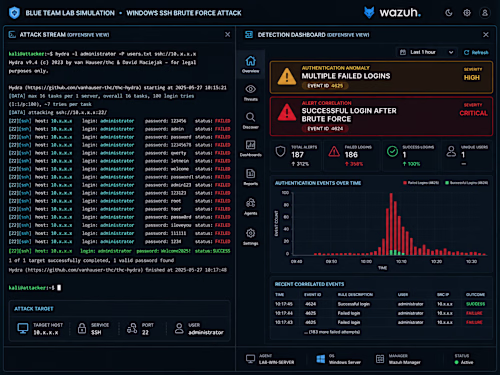Expand the Last 1 hour dropdown

tap(426, 52)
